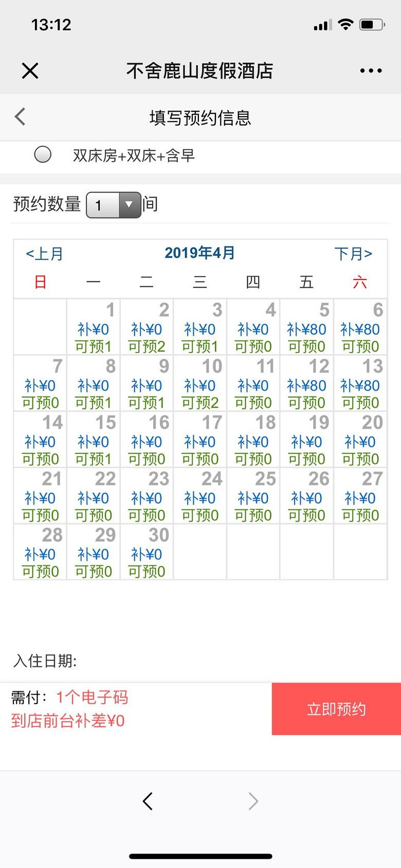Tap the browser forward arrow at bottom
The height and width of the screenshot is (868, 401).
point(253,801)
